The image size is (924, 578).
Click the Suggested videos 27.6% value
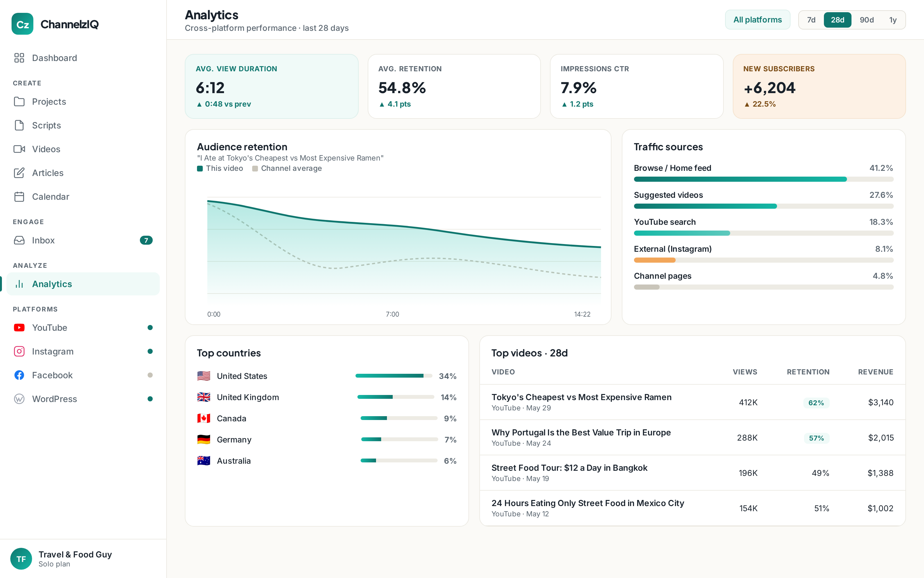(x=881, y=195)
